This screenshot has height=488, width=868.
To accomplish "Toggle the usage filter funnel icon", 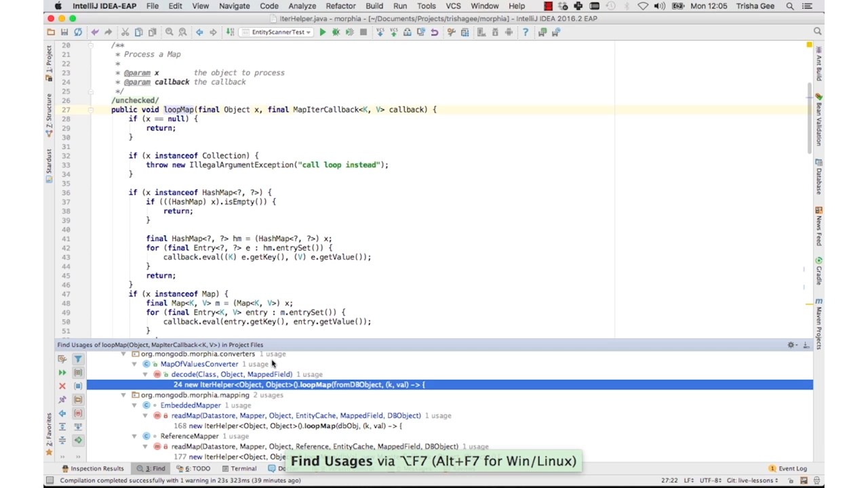I will 78,359.
